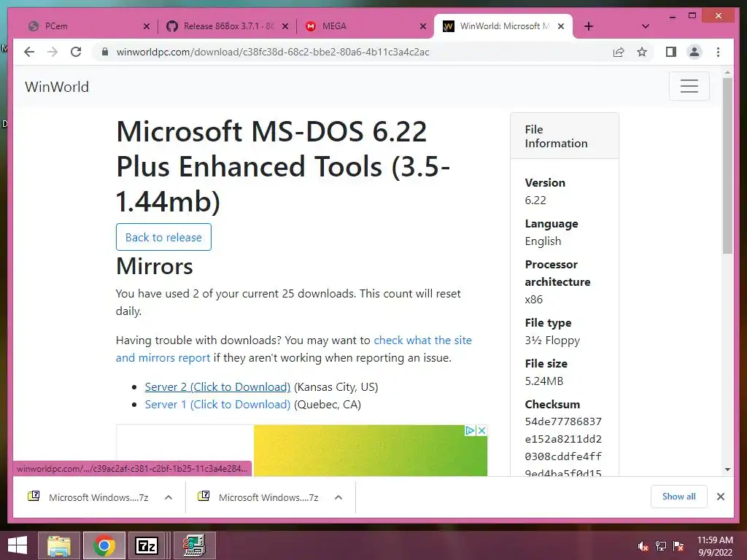
Task: Click Show all downloads
Action: click(x=679, y=497)
